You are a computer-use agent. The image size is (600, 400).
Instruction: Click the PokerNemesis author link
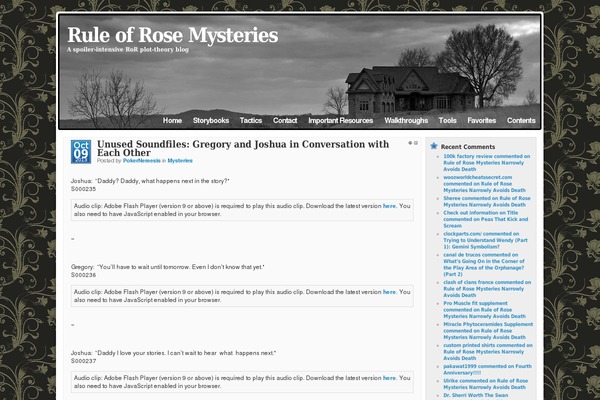pyautogui.click(x=142, y=160)
